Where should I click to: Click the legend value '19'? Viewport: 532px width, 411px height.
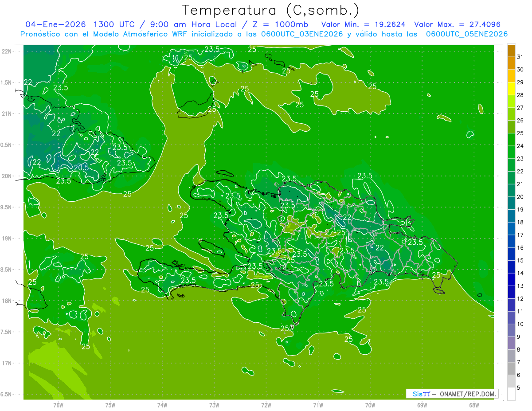[520, 210]
